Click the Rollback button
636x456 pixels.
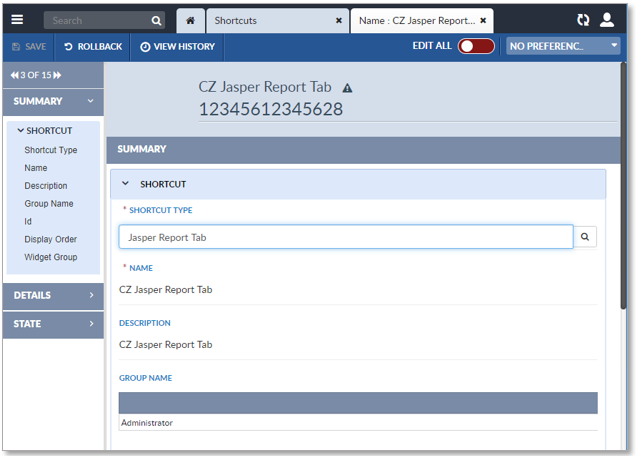(x=92, y=46)
